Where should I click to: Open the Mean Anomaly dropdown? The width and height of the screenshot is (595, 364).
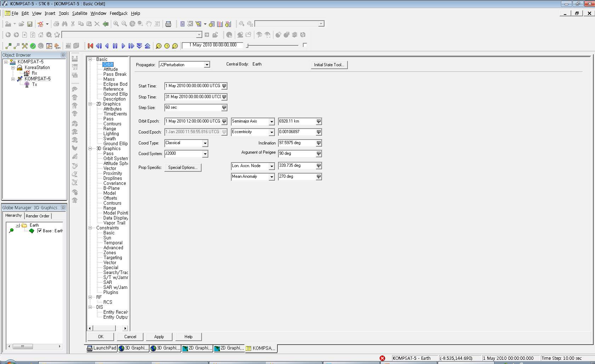[272, 177]
